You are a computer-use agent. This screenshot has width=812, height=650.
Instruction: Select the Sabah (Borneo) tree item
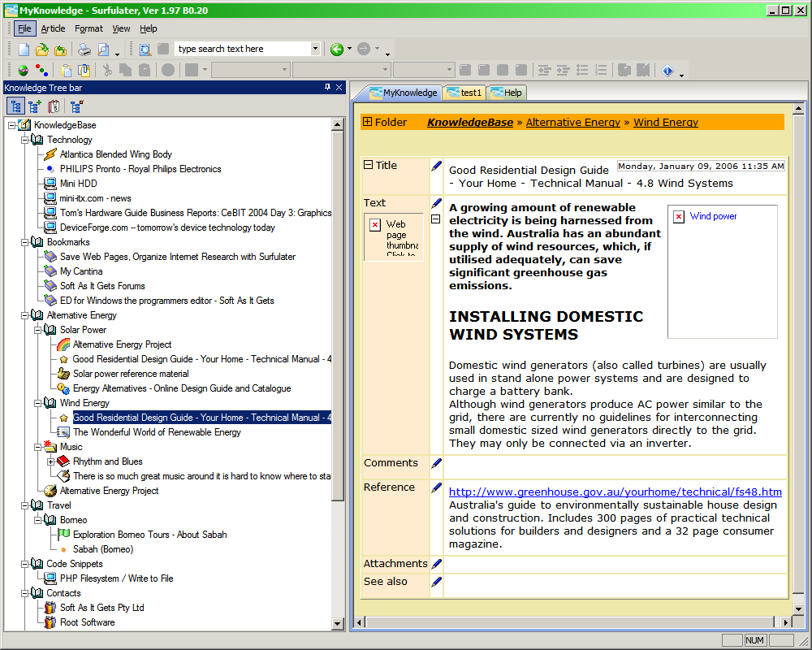click(103, 549)
